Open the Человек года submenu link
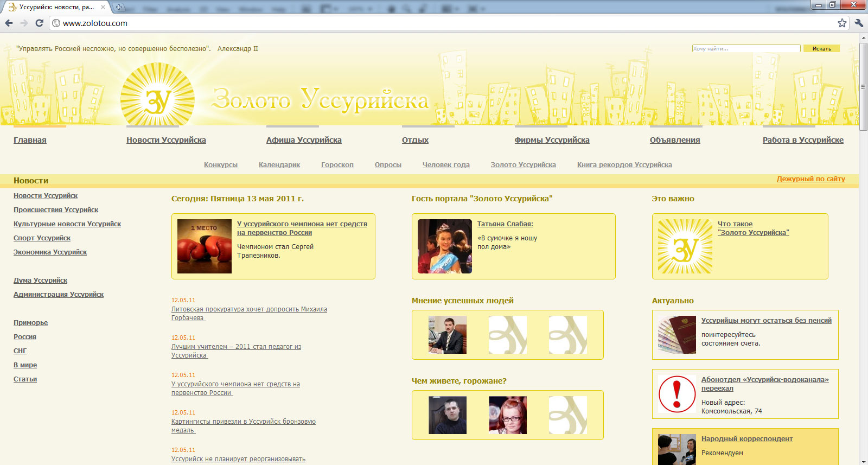 click(x=446, y=165)
